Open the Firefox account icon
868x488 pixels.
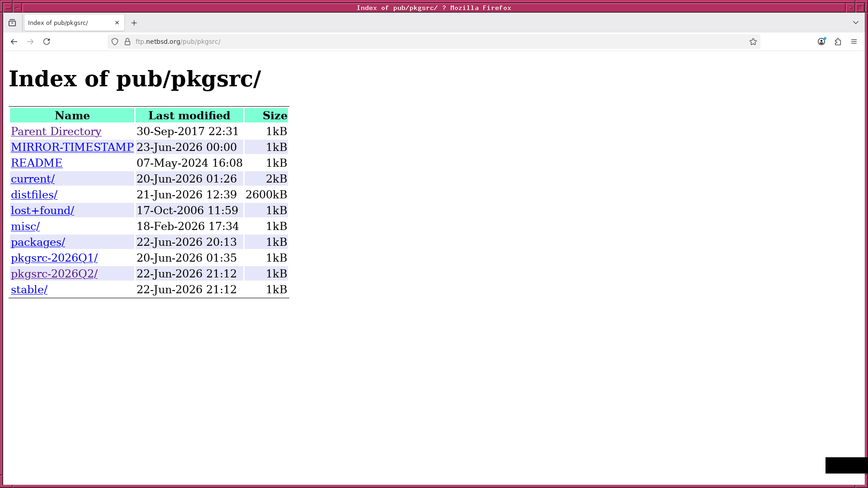pyautogui.click(x=821, y=42)
